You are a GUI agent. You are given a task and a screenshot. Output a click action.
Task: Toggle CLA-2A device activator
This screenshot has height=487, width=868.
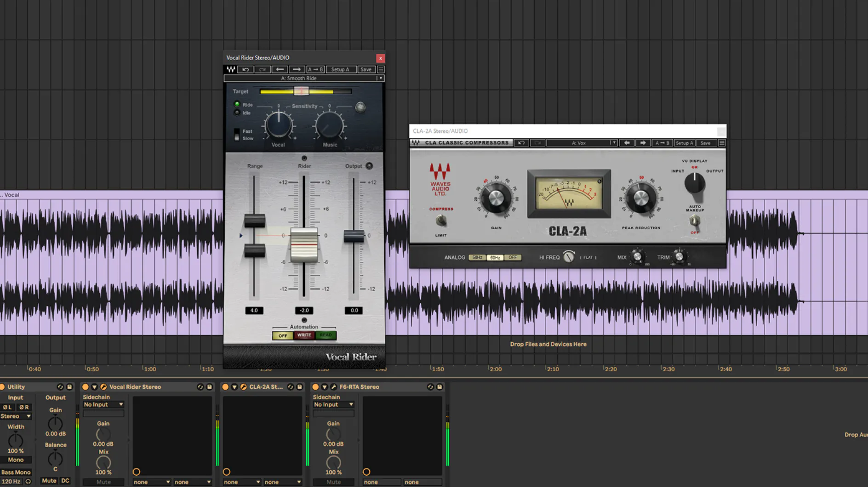[225, 387]
